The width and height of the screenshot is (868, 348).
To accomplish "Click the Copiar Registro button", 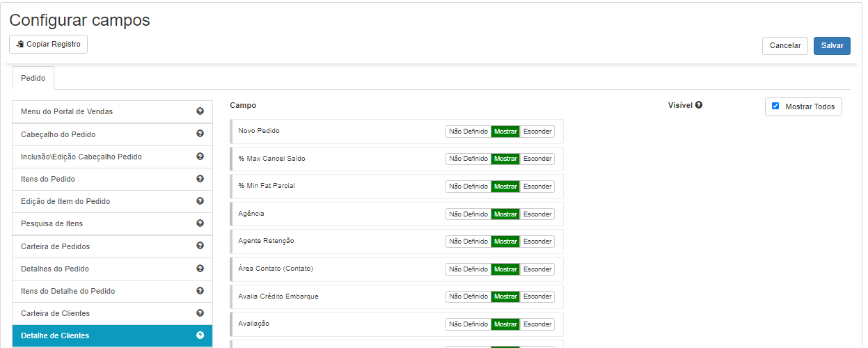I will pos(48,44).
